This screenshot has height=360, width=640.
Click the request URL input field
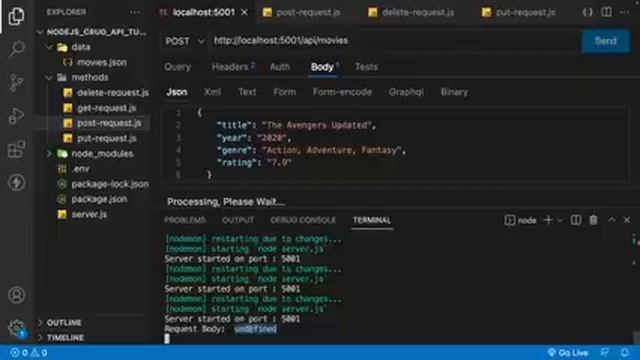[x=395, y=41]
